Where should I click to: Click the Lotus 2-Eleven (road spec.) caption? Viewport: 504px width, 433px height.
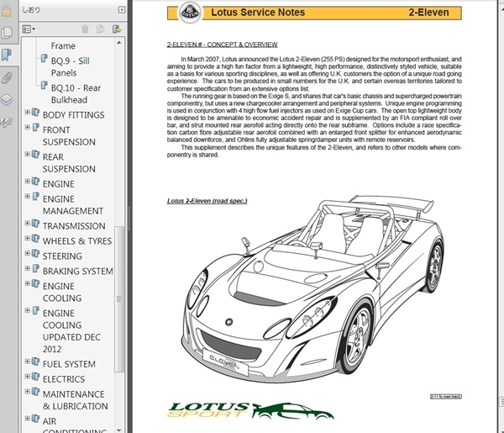207,201
